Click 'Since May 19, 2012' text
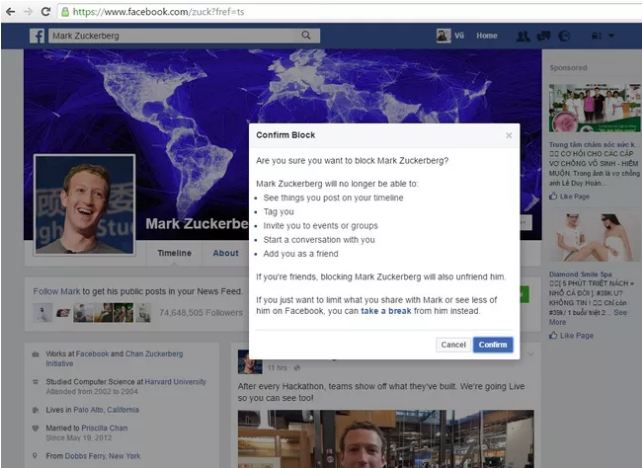Viewport: 642px width, 468px height. (78, 438)
